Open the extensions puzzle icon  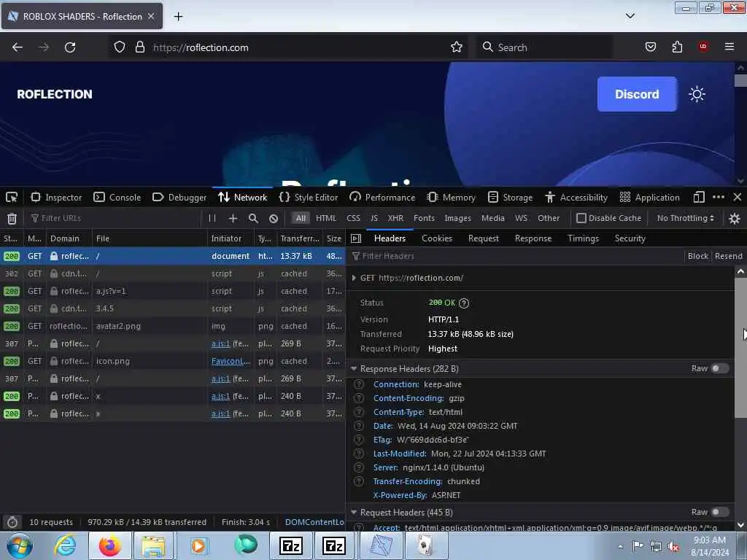click(677, 47)
